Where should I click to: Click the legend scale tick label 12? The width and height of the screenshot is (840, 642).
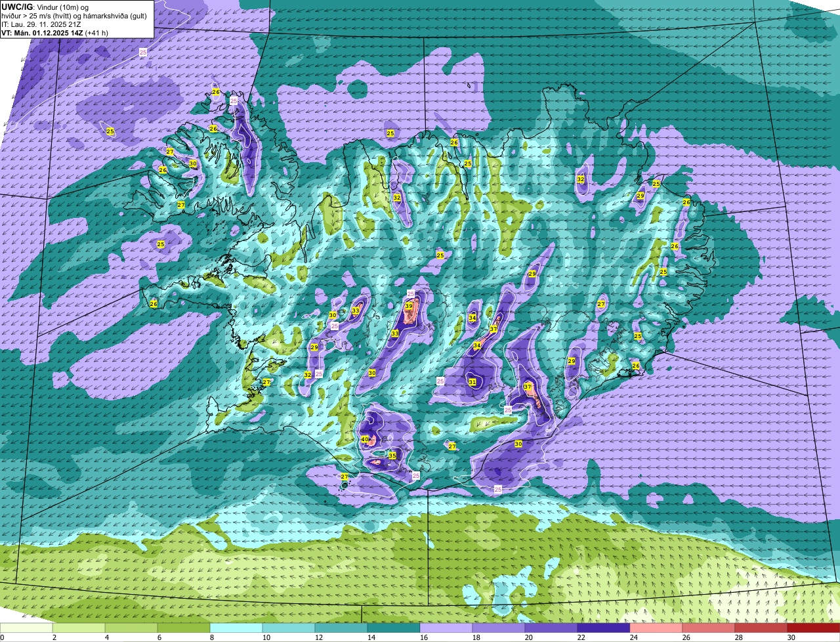(x=319, y=637)
